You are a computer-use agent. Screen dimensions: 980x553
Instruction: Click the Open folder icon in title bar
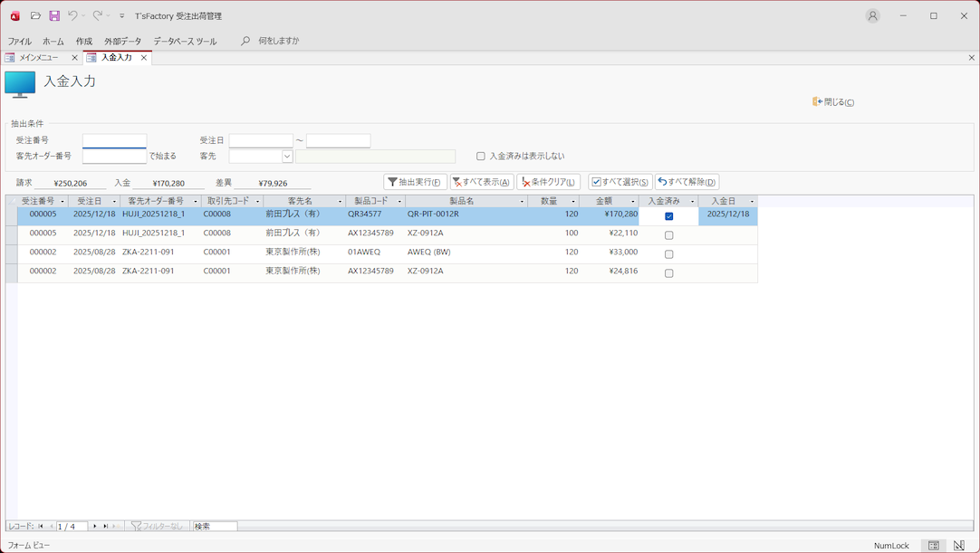[x=35, y=15]
